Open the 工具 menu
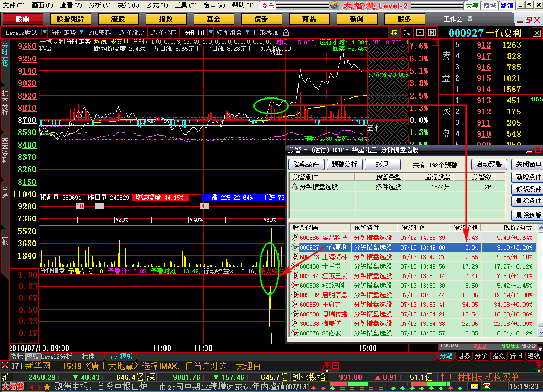543x392 pixels. point(185,5)
